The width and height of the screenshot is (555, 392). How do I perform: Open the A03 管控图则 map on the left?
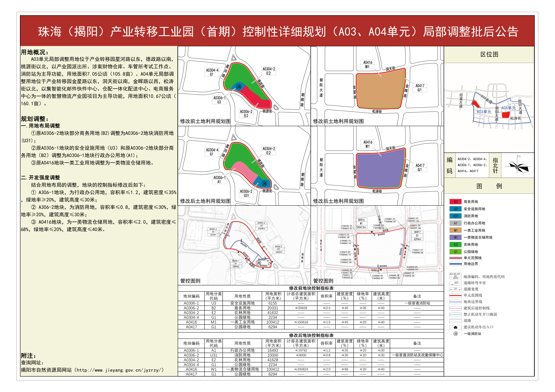(244, 245)
